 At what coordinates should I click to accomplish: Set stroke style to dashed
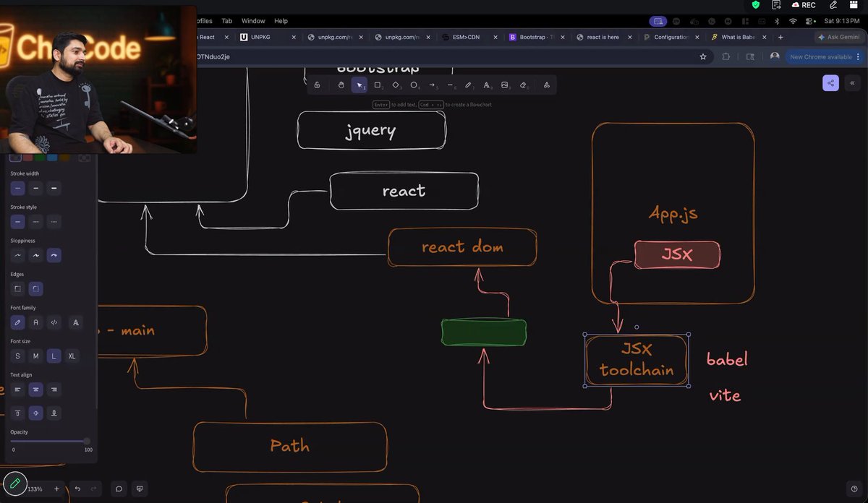coord(36,221)
